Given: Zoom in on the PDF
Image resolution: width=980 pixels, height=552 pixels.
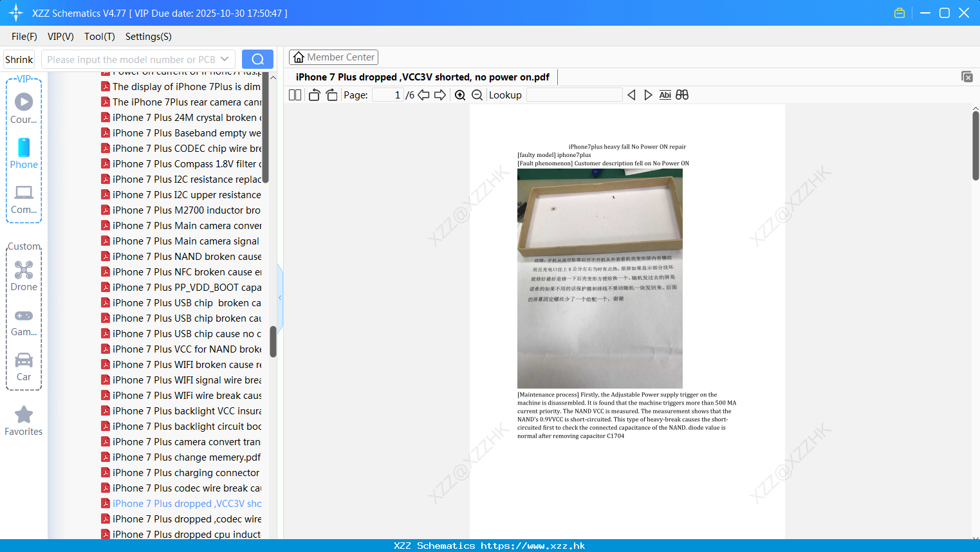Looking at the screenshot, I should point(460,95).
